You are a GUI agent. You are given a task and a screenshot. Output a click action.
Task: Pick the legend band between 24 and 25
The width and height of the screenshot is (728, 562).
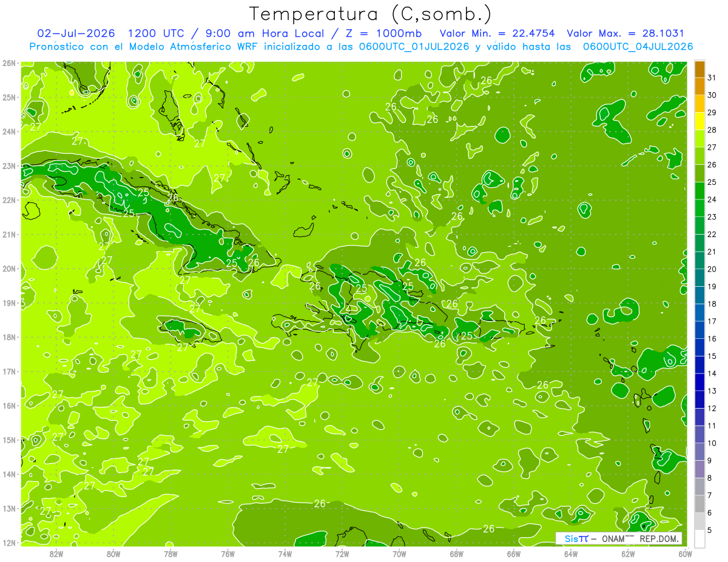pyautogui.click(x=699, y=191)
